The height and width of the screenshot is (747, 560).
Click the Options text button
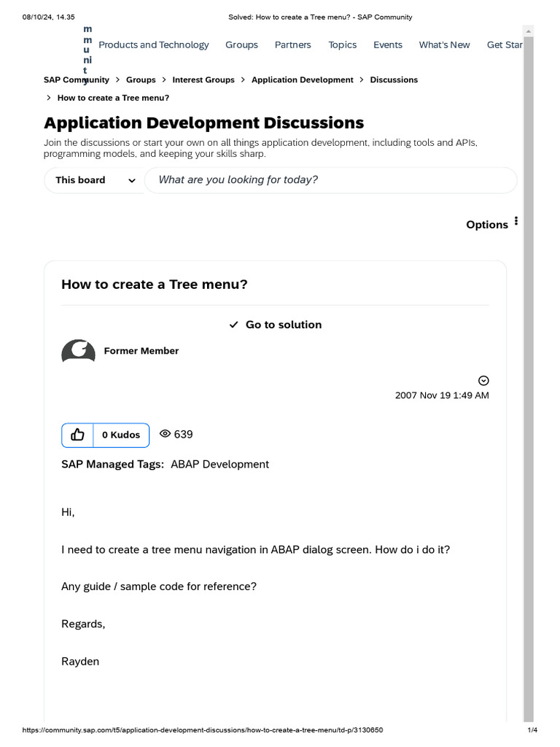[x=486, y=225]
